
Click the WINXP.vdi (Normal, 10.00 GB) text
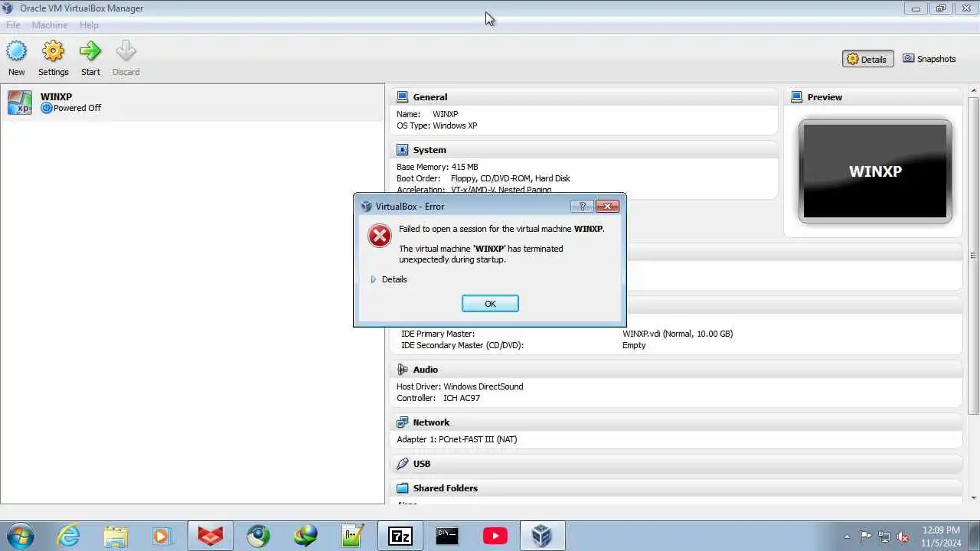(678, 334)
